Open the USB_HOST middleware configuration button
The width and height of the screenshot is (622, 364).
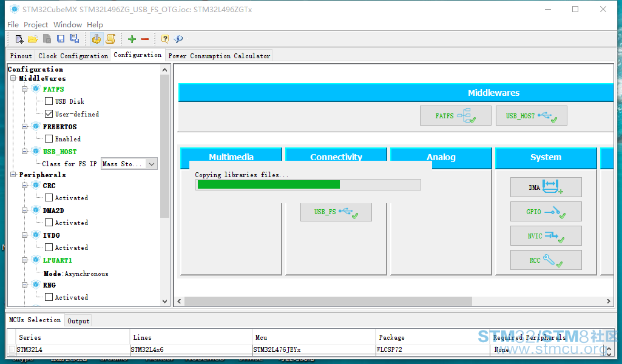531,116
